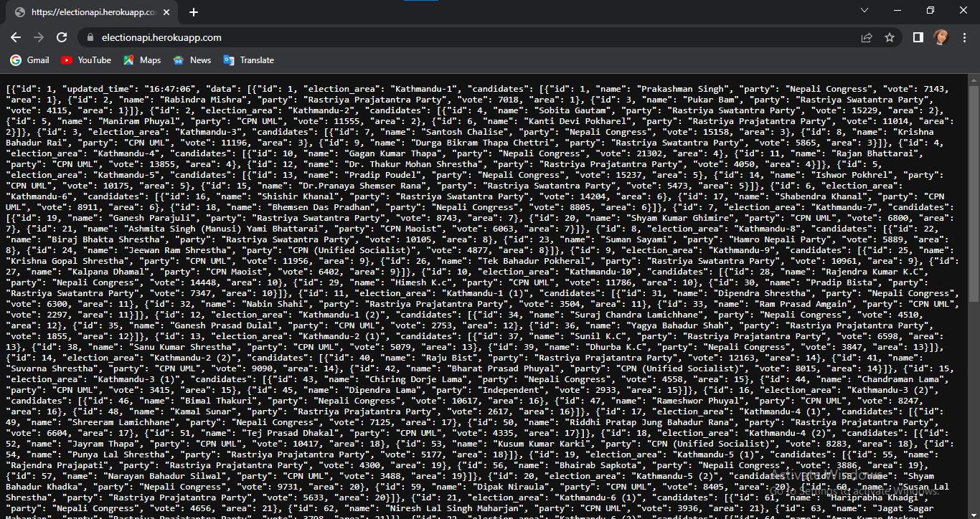Open Chrome's three-dot menu
The width and height of the screenshot is (980, 519).
pos(965,37)
